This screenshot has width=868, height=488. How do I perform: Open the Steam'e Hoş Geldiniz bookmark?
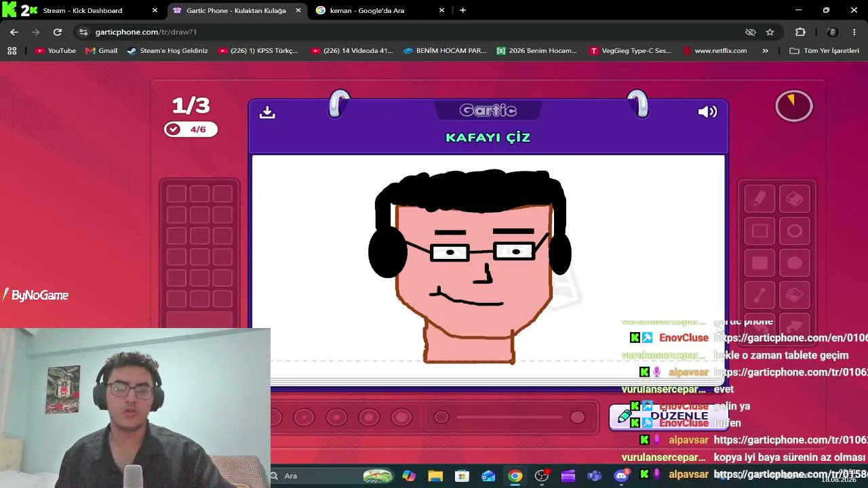[167, 51]
